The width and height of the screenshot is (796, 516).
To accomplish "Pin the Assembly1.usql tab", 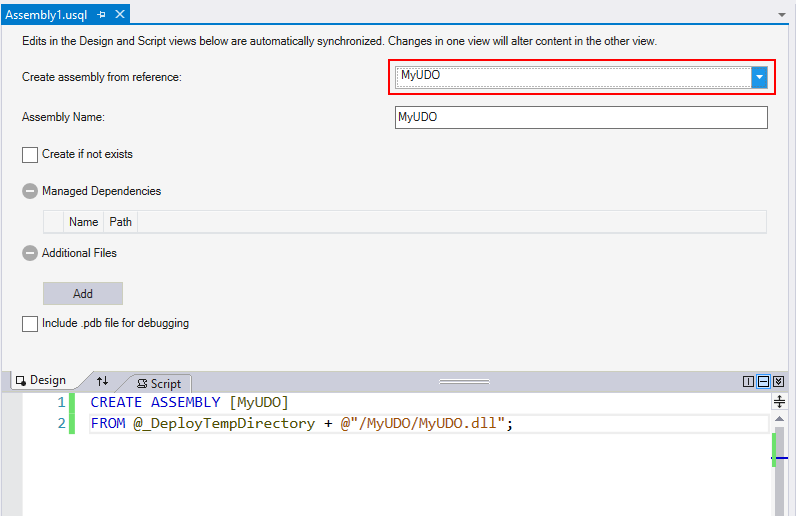I will tap(102, 15).
